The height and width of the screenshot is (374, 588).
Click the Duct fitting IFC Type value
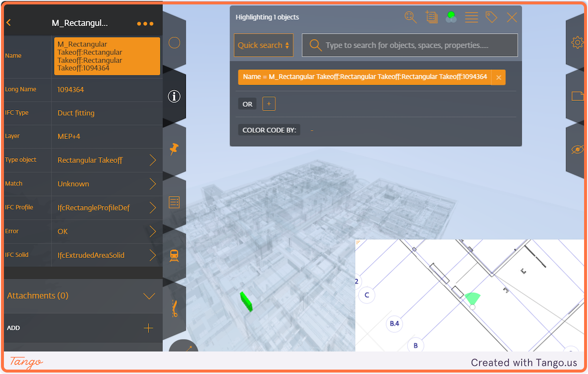[76, 113]
